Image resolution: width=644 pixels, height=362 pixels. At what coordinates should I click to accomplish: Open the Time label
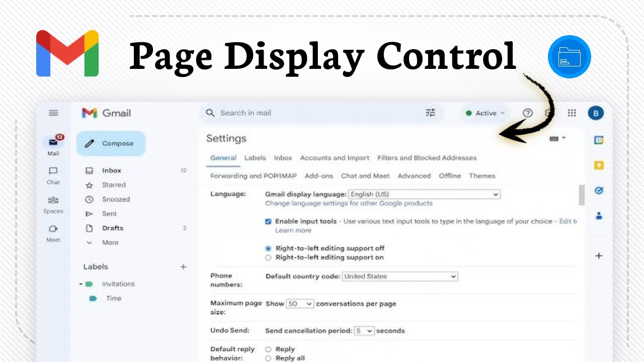(x=114, y=298)
